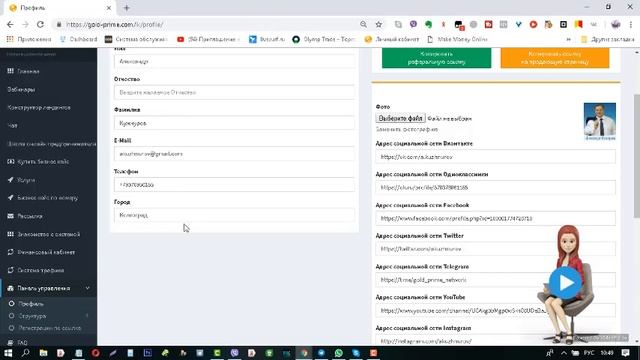The height and width of the screenshot is (360, 640).
Task: Click the Фамилия input field
Action: point(234,123)
